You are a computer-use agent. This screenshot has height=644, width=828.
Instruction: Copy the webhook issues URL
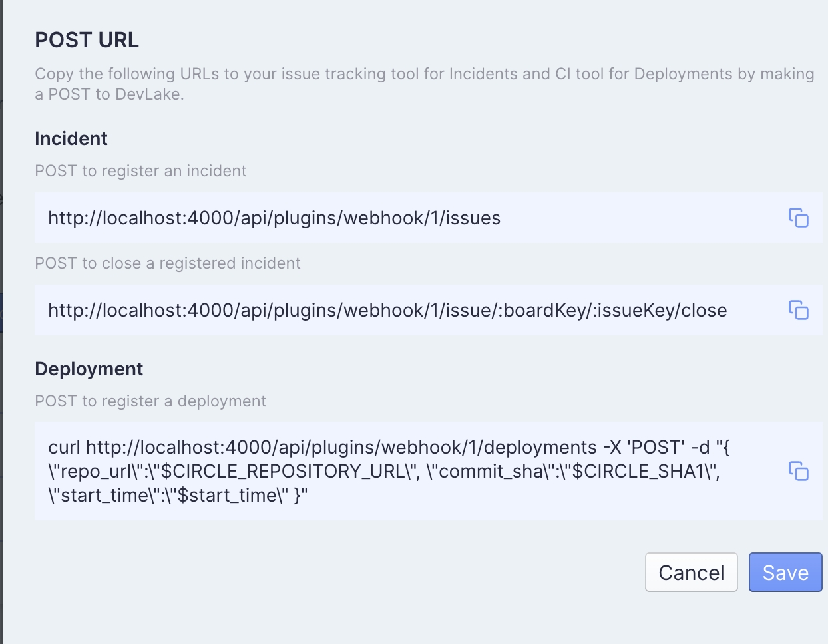click(x=798, y=218)
